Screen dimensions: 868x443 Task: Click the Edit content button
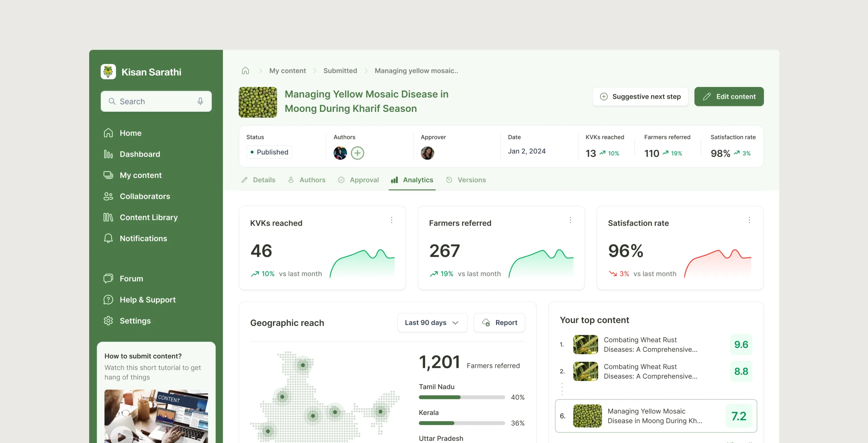coord(729,97)
